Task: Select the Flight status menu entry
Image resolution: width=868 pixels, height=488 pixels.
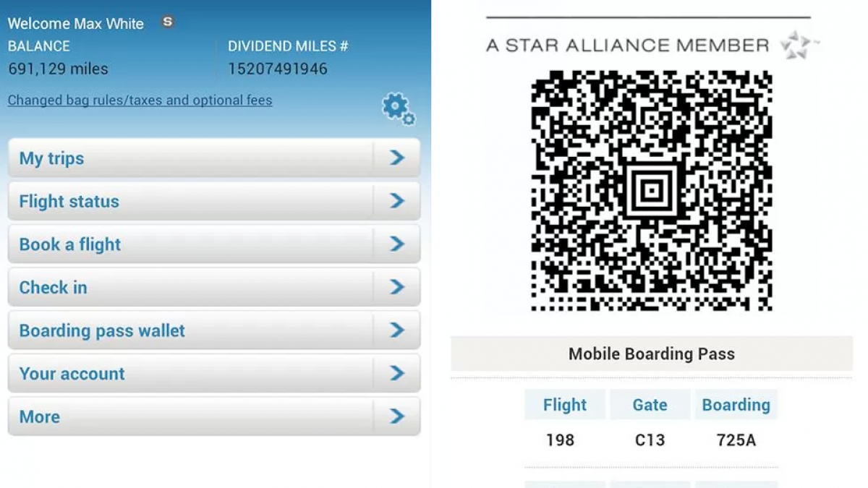Action: click(x=69, y=202)
